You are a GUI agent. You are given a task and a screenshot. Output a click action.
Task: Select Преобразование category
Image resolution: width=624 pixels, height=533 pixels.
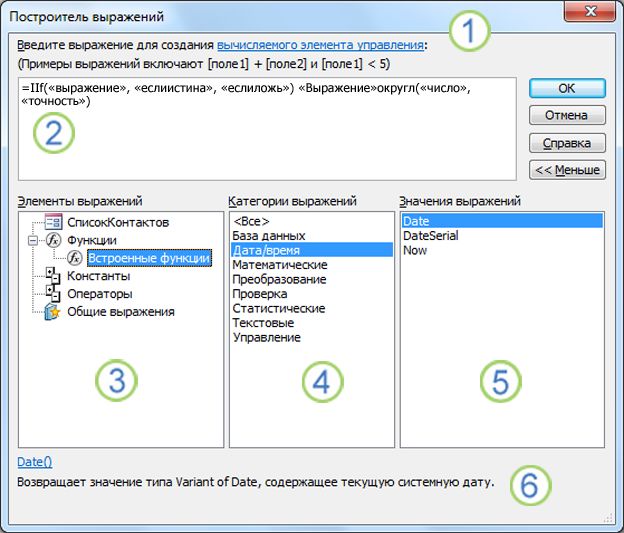(x=312, y=279)
